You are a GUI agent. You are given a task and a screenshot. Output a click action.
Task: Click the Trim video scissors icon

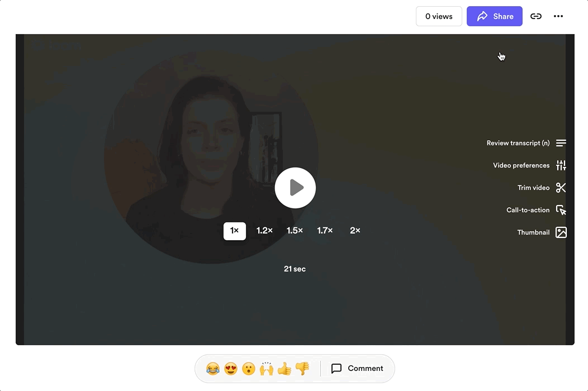[x=561, y=188]
